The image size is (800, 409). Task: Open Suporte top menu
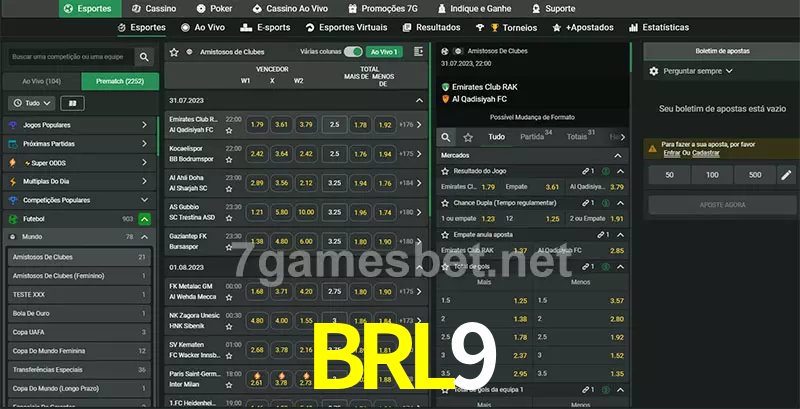(x=553, y=9)
